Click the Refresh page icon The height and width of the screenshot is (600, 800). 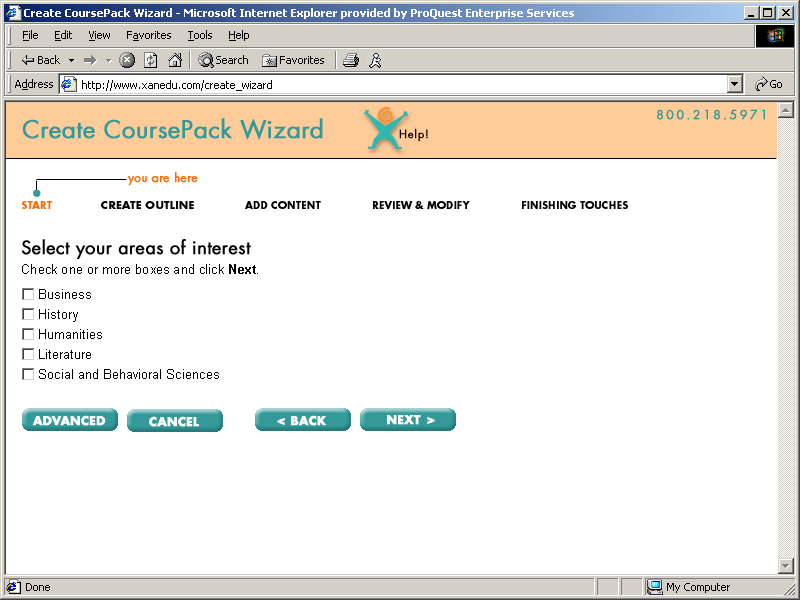coord(150,60)
